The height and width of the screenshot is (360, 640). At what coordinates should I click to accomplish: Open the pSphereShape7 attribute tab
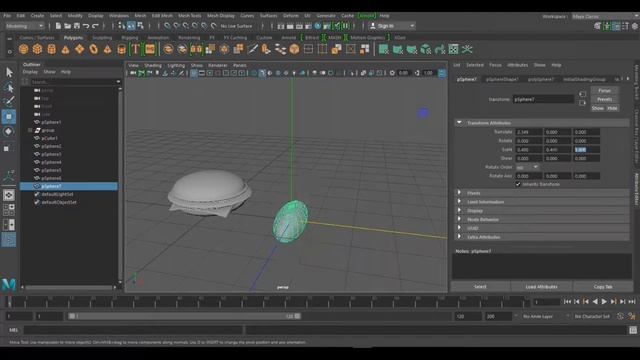502,79
